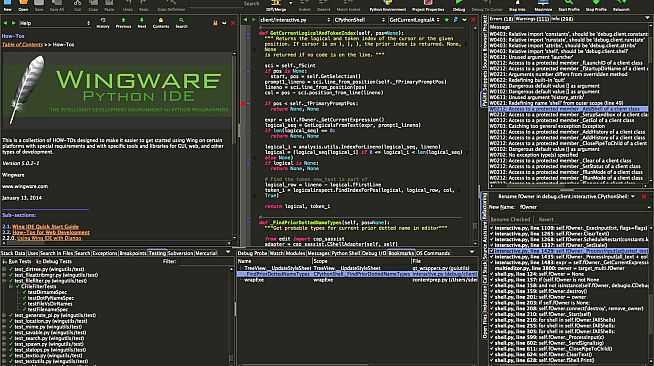The image size is (654, 366).
Task: Toggle checkbox for interactive.py line 1265
Action: [491, 234]
